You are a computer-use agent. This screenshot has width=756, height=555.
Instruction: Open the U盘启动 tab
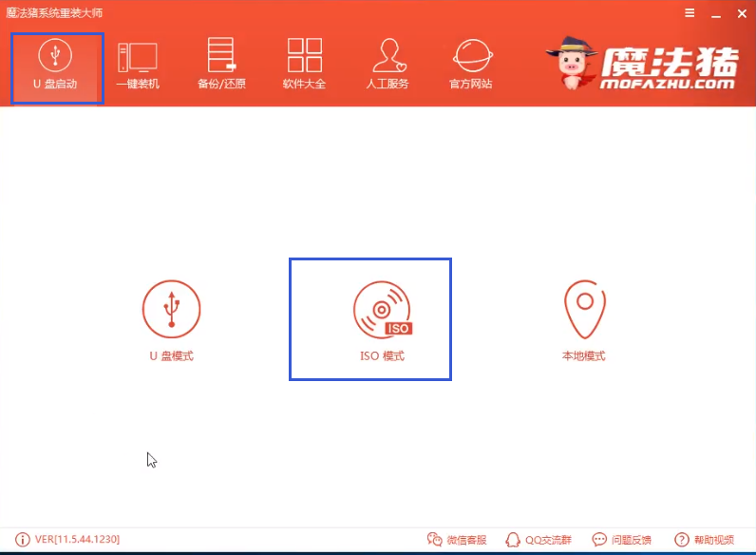tap(56, 66)
